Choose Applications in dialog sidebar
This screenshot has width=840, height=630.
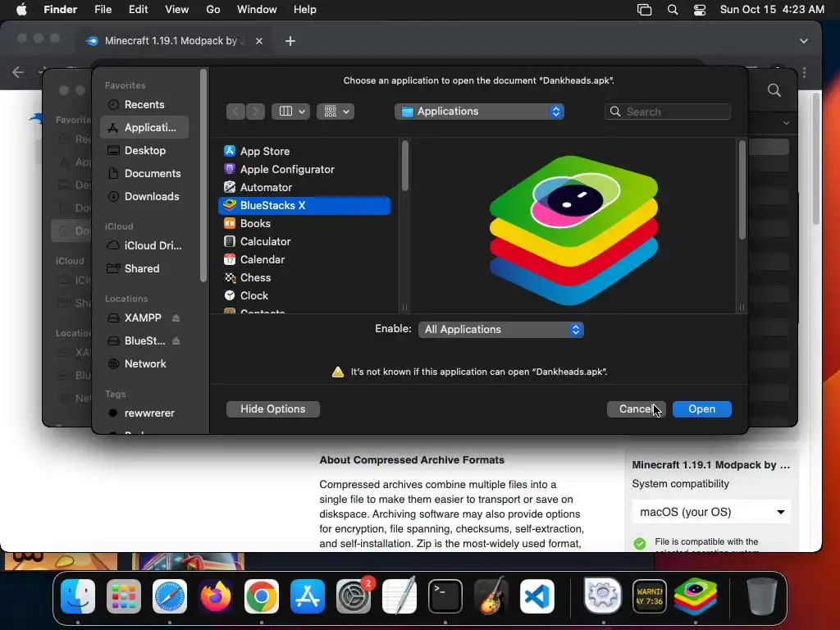coord(144,127)
